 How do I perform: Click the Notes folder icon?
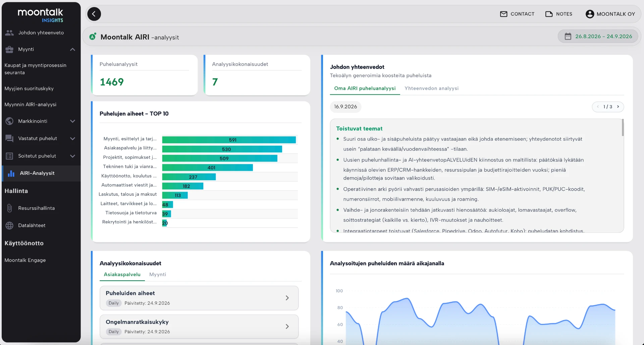pos(549,14)
